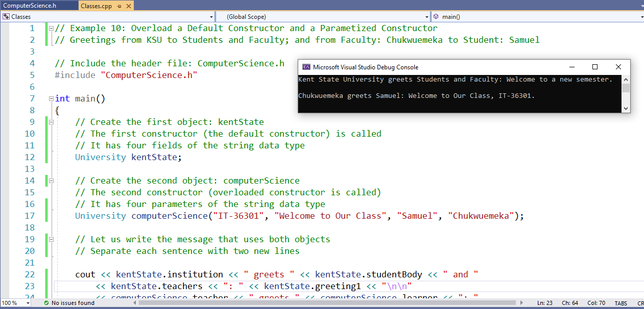The height and width of the screenshot is (309, 644).
Task: Click the Col: 70 status indicator
Action: click(x=596, y=303)
